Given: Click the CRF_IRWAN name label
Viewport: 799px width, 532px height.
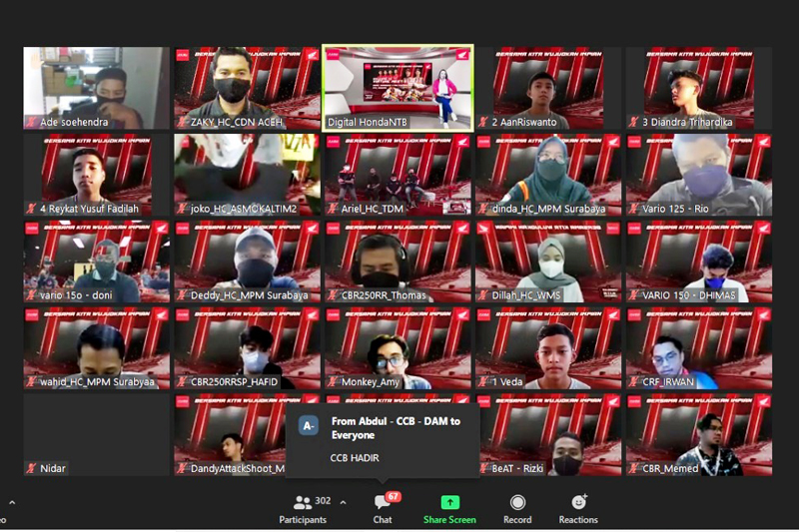Looking at the screenshot, I should pyautogui.click(x=668, y=382).
